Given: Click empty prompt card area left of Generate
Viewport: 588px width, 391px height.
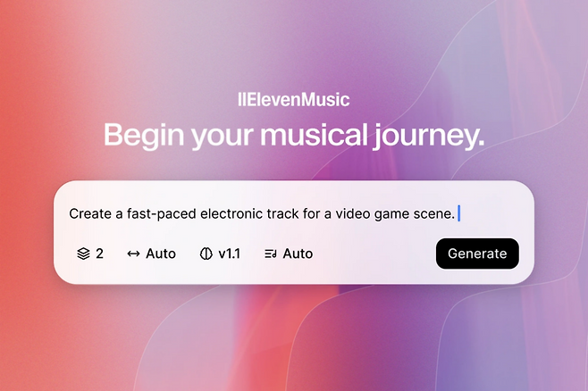Looking at the screenshot, I should pyautogui.click(x=375, y=254).
